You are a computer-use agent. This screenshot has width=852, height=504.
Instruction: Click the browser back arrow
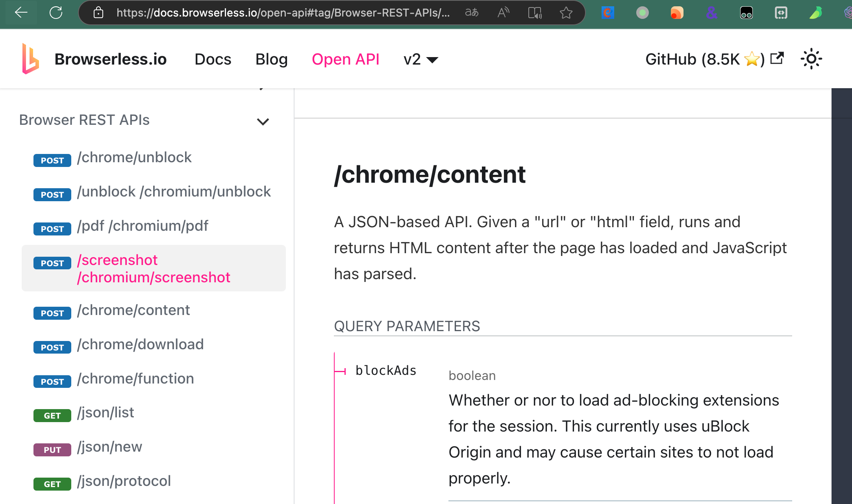click(21, 13)
